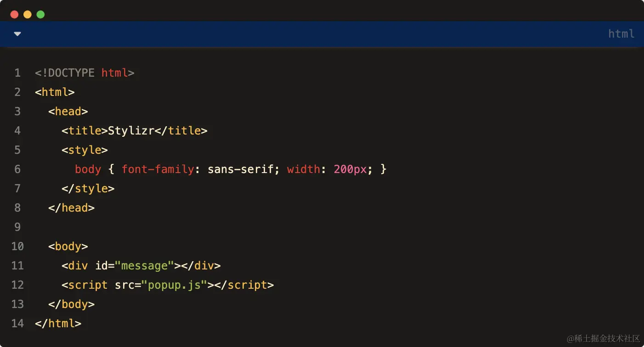Click the body selector on line 6
Screen dimensions: 644x347
pos(88,169)
